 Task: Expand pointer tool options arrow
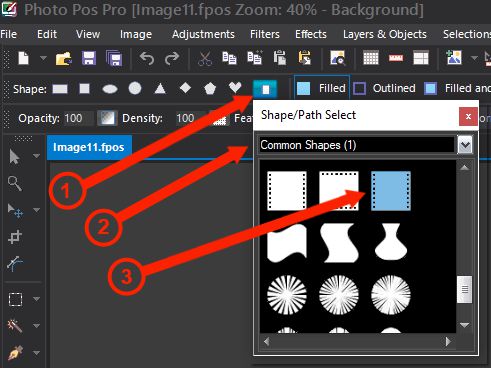pyautogui.click(x=36, y=156)
